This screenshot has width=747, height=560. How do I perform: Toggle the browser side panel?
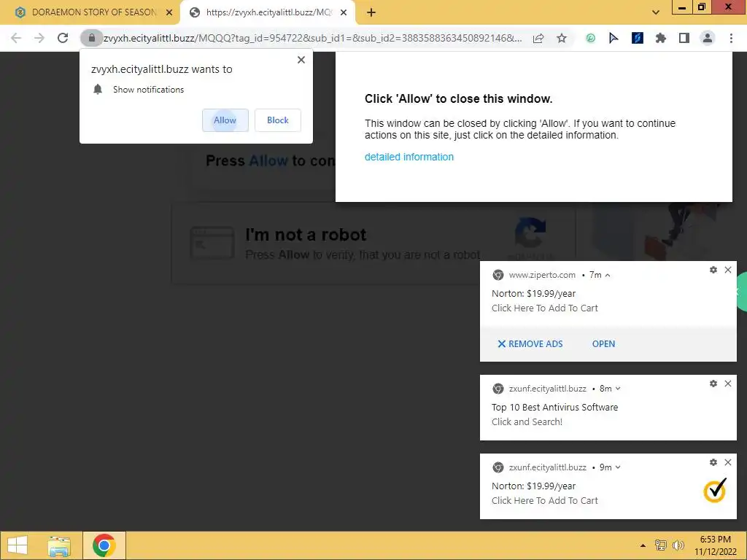click(x=684, y=38)
